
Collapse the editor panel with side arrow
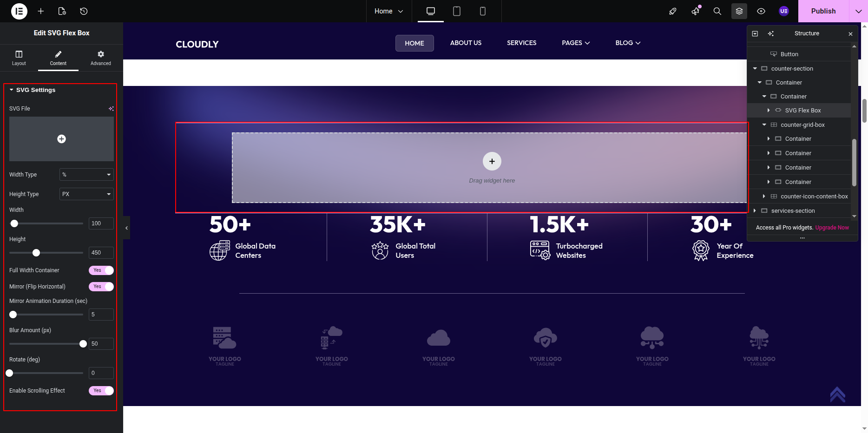(x=126, y=228)
